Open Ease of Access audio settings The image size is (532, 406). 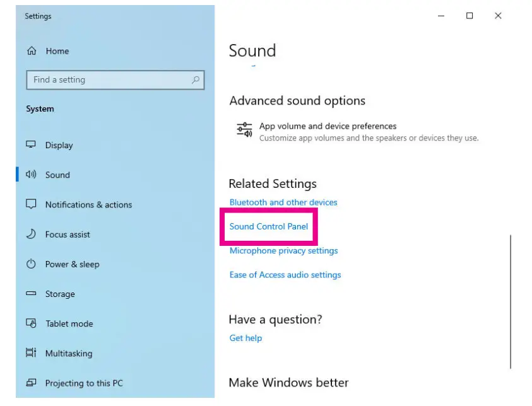pyautogui.click(x=285, y=275)
